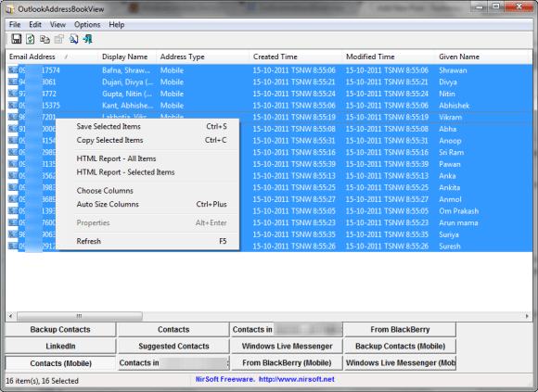The image size is (538, 392).
Task: Sort by Modified Time column header
Action: (x=389, y=57)
